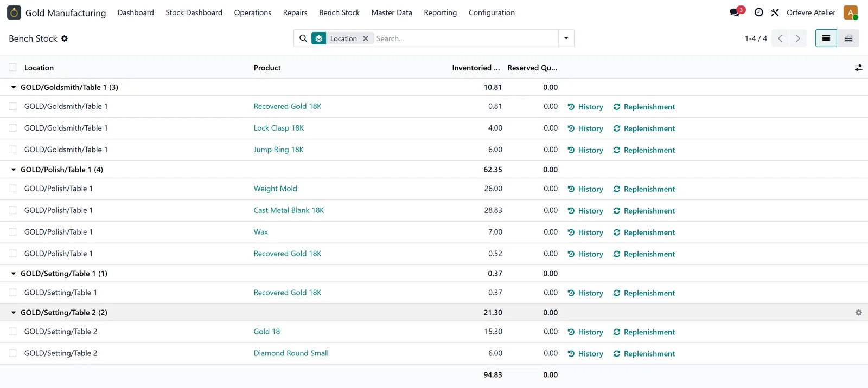Sort by the Location column header
Screen dimensions: 868x388
[x=39, y=68]
